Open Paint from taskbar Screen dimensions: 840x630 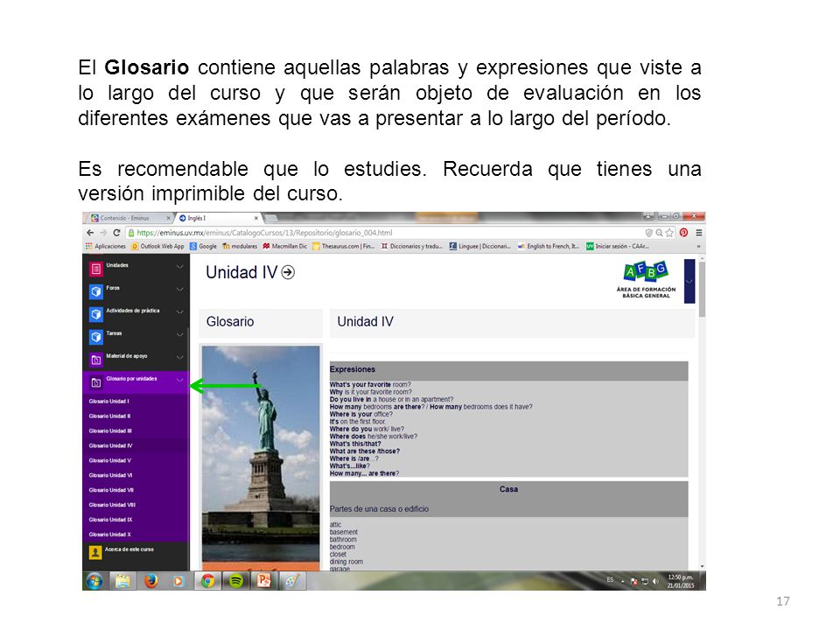292,581
